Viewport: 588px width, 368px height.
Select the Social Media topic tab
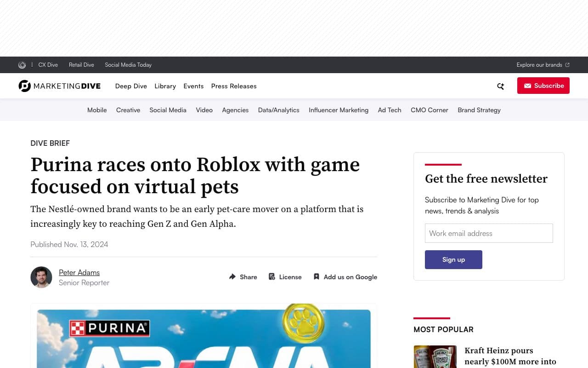pyautogui.click(x=168, y=110)
